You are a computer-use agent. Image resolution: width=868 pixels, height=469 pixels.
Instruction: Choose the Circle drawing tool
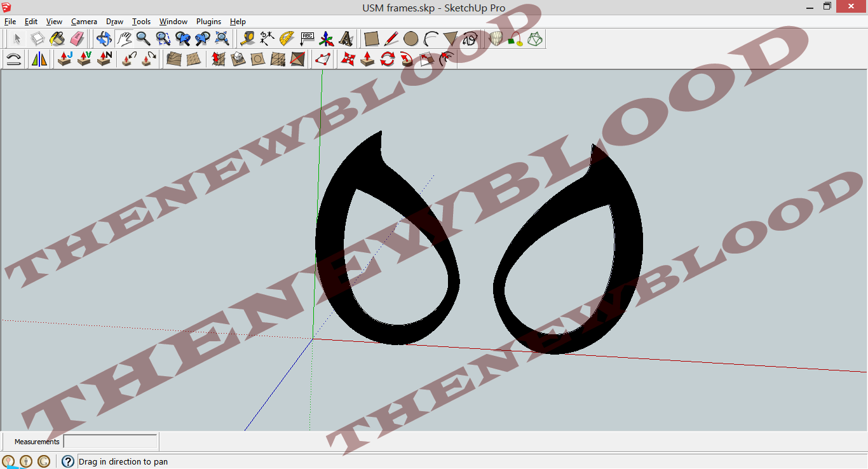click(411, 39)
